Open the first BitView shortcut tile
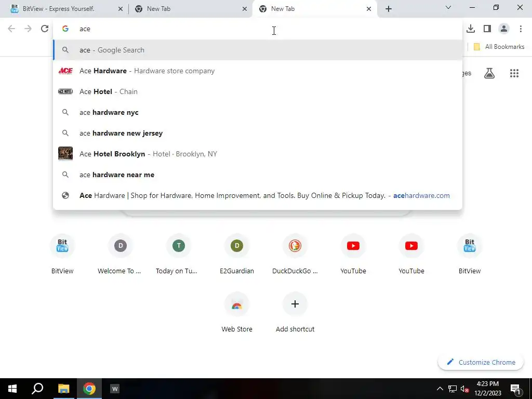 point(62,254)
